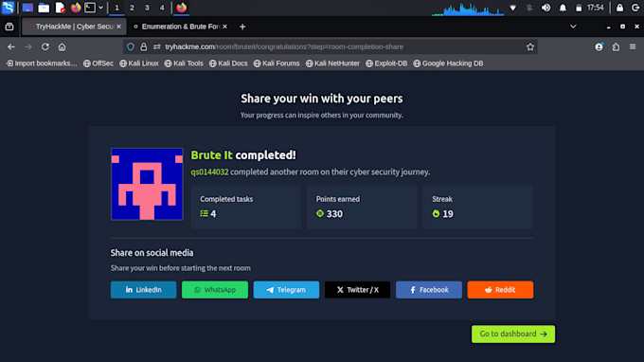Open the extensions puzzle icon
Viewport: 644px width, 362px height.
pos(616,46)
